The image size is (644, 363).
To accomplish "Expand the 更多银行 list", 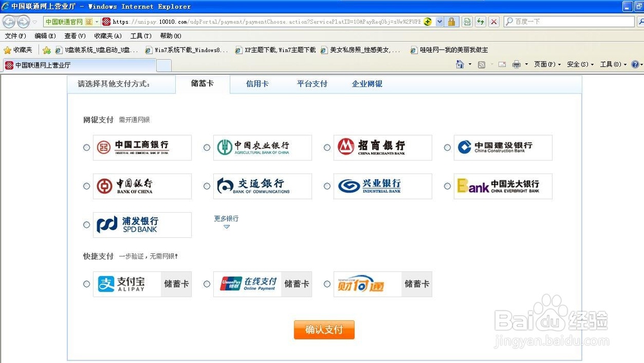I will point(226,222).
